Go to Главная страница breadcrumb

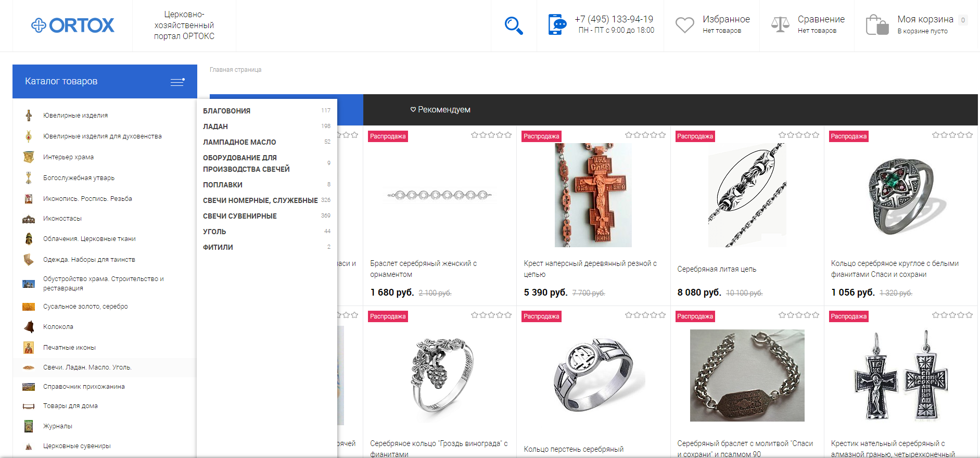(235, 70)
